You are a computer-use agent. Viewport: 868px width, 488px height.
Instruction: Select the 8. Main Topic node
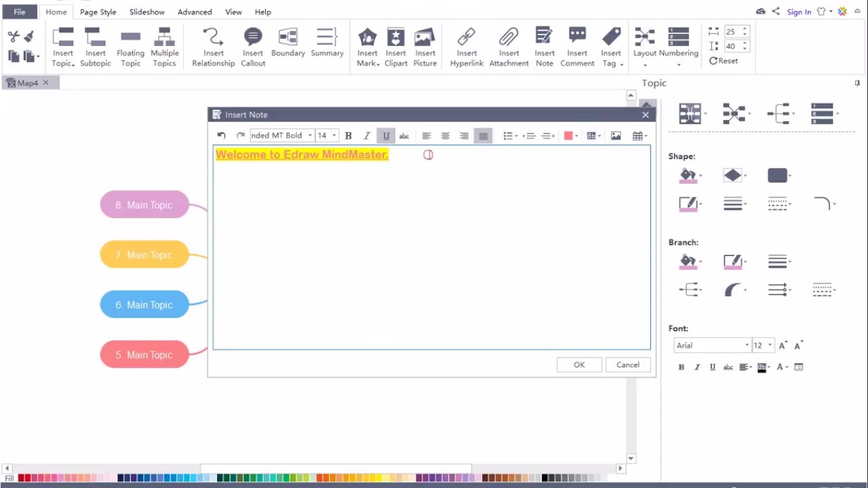pyautogui.click(x=144, y=205)
